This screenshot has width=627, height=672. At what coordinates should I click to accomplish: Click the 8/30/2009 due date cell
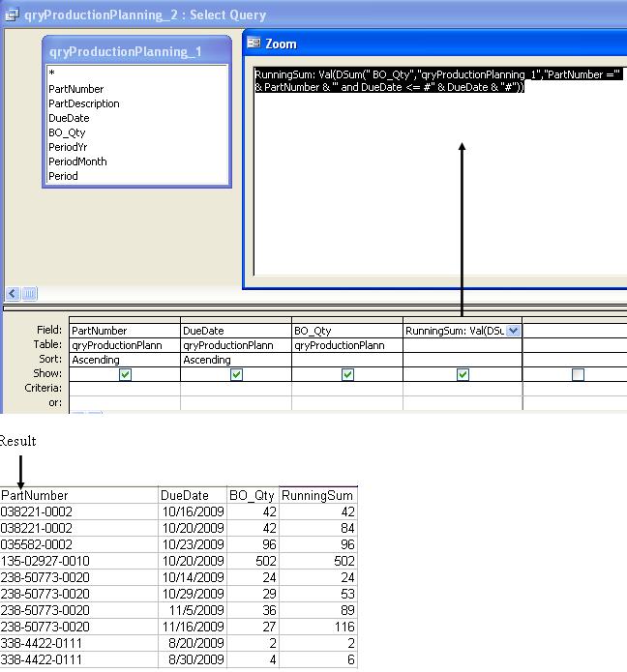click(x=193, y=659)
